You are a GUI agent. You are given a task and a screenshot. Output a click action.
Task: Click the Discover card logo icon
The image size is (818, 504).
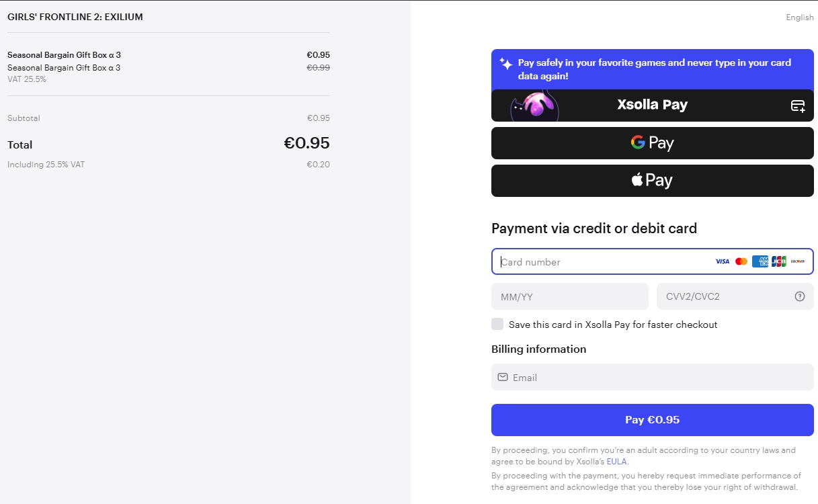click(798, 261)
